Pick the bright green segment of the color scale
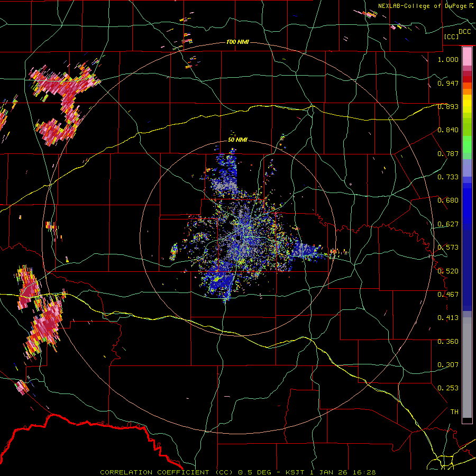 [467, 145]
